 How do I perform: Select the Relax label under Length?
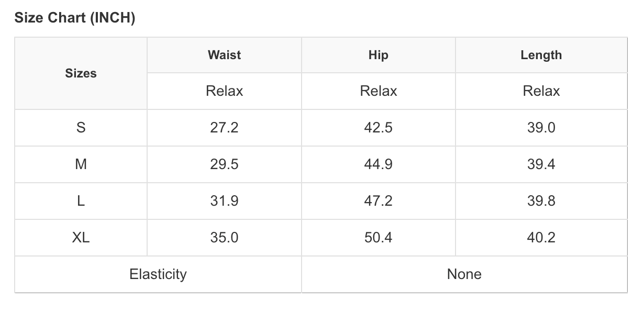coord(541,91)
